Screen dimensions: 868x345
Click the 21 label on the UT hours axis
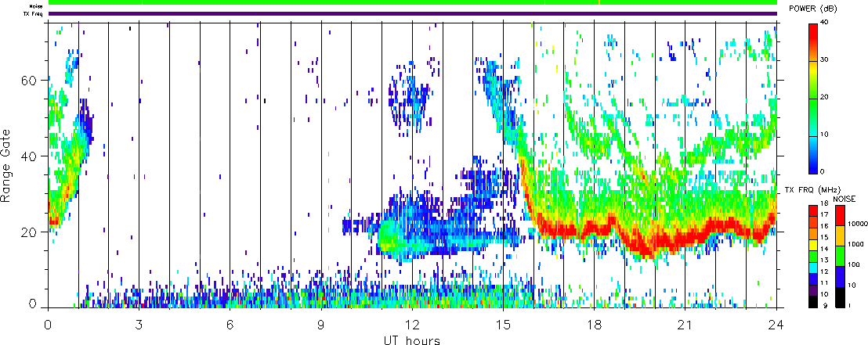[685, 324]
